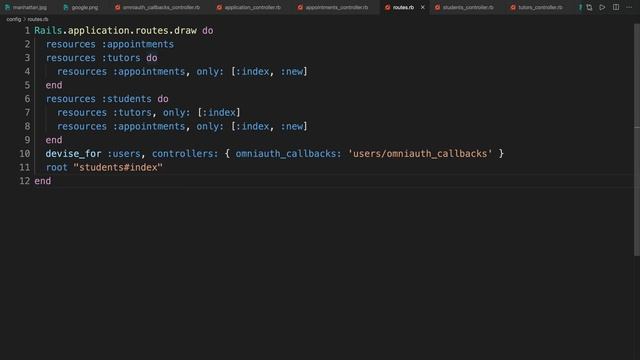This screenshot has width=640, height=360.
Task: Click the "students#index" string
Action: [118, 167]
